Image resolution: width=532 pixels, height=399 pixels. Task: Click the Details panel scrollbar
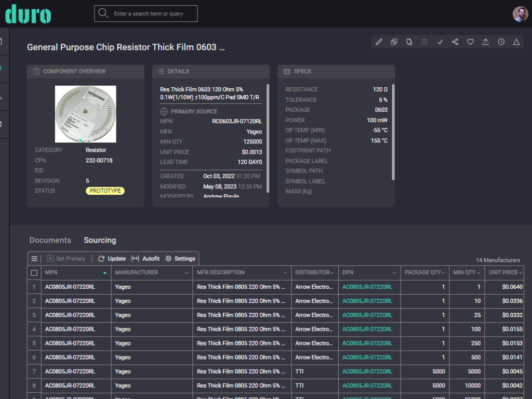coord(268,138)
